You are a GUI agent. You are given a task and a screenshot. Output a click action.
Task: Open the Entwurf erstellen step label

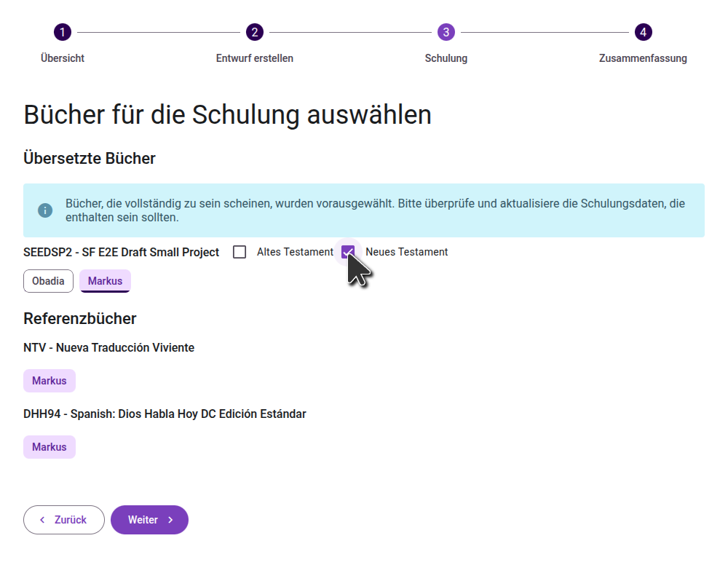tap(254, 58)
